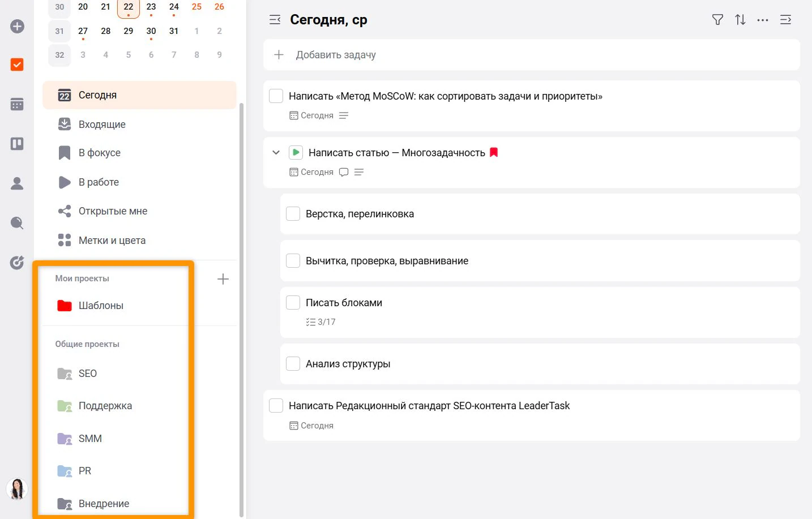Open comment bubble on Многозадачность task
The height and width of the screenshot is (519, 812).
pyautogui.click(x=344, y=172)
